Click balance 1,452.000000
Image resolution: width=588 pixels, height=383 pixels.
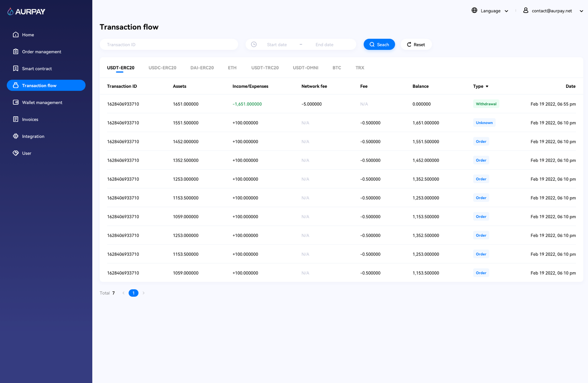426,160
